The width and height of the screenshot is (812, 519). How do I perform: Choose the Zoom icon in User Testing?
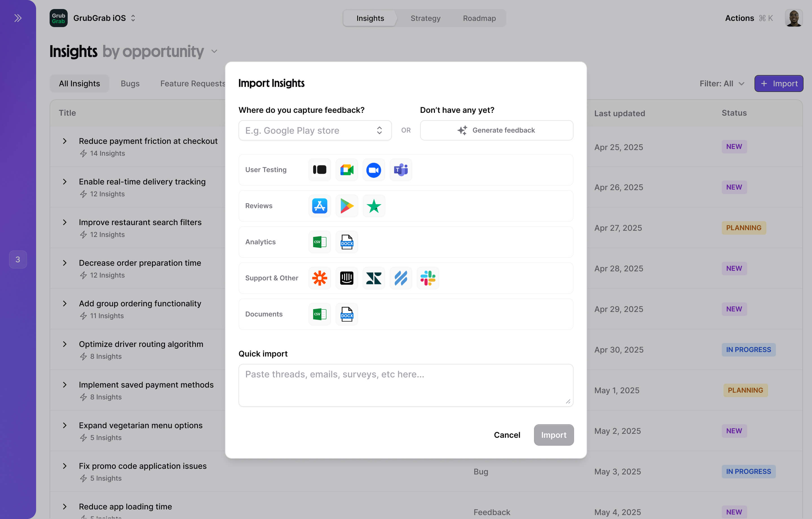(x=374, y=170)
